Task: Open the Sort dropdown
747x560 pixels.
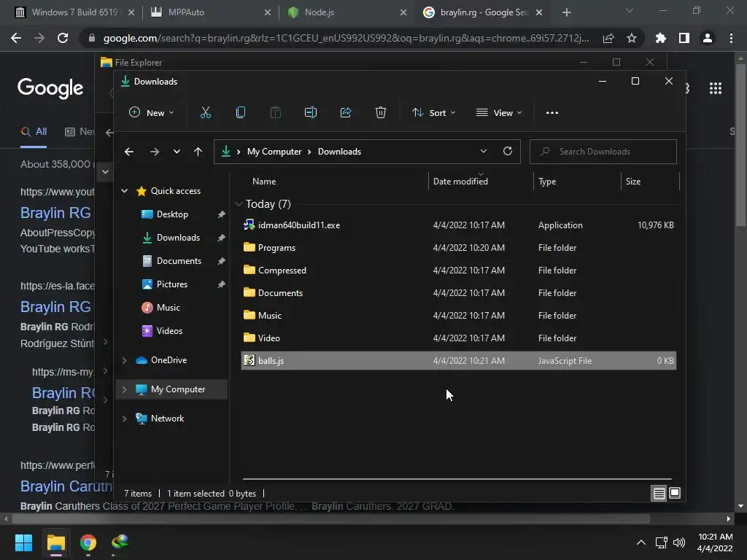Action: coord(433,113)
